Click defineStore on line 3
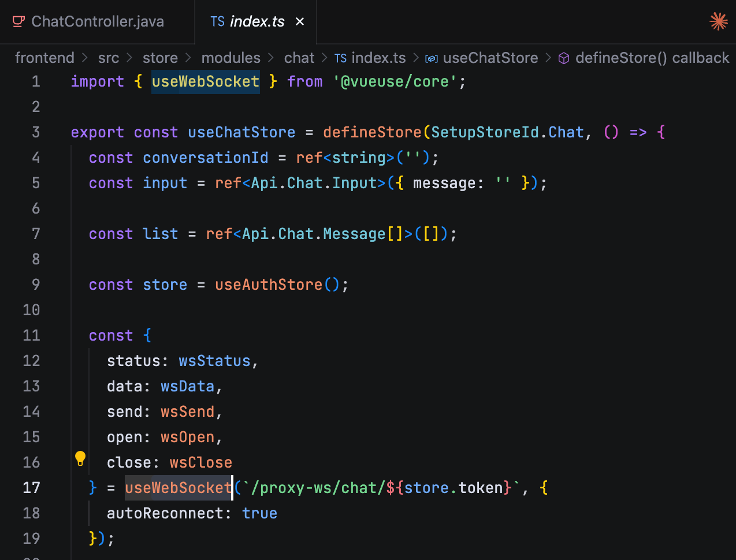This screenshot has height=560, width=736. click(372, 132)
